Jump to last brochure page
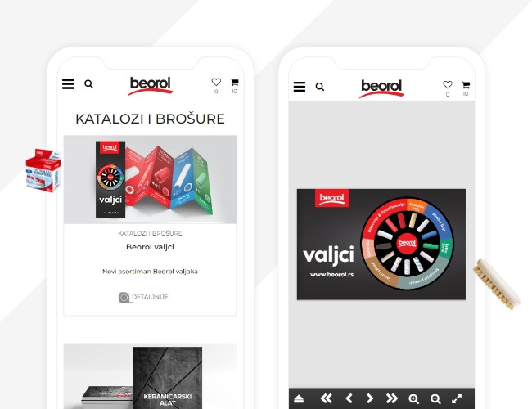This screenshot has width=532, height=409. coord(392,398)
